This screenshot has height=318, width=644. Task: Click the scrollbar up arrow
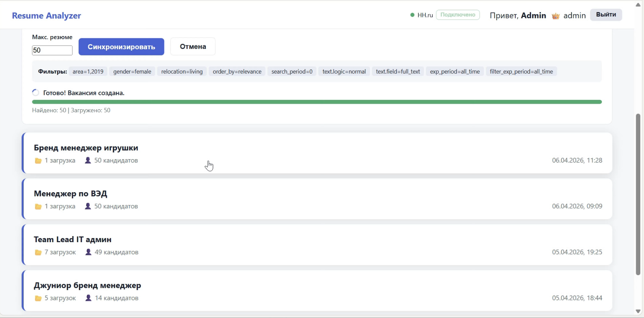click(638, 5)
